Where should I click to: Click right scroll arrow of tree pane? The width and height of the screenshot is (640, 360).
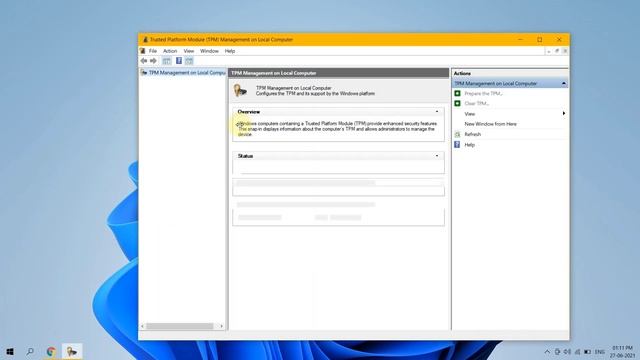click(x=221, y=326)
